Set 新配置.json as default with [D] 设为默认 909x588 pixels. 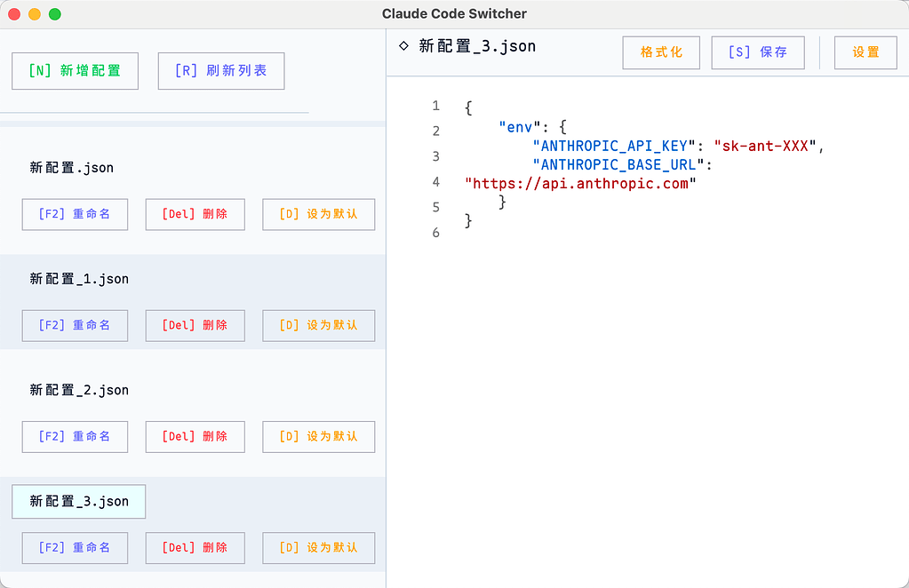(318, 214)
